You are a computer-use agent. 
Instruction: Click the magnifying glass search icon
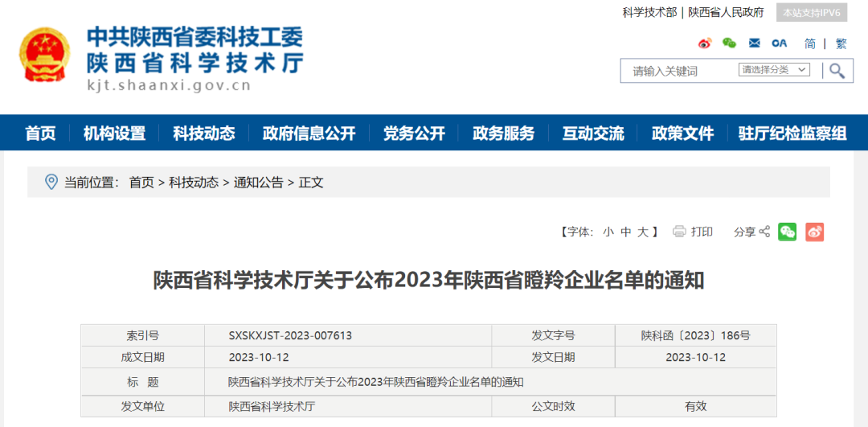click(837, 71)
